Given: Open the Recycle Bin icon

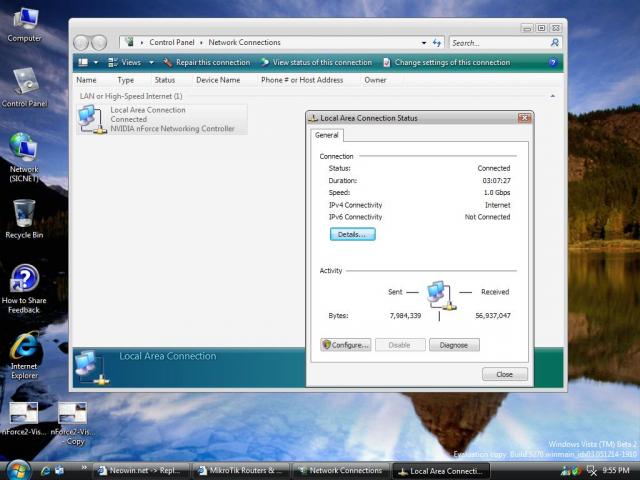Looking at the screenshot, I should (24, 218).
